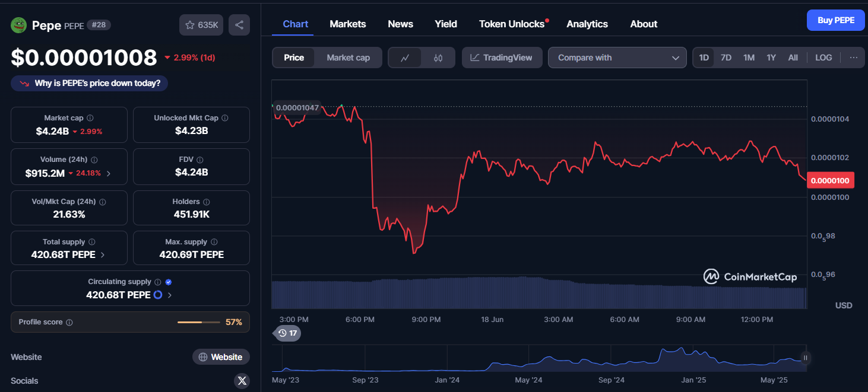Click Holders info icon
The height and width of the screenshot is (392, 868).
[x=206, y=202]
